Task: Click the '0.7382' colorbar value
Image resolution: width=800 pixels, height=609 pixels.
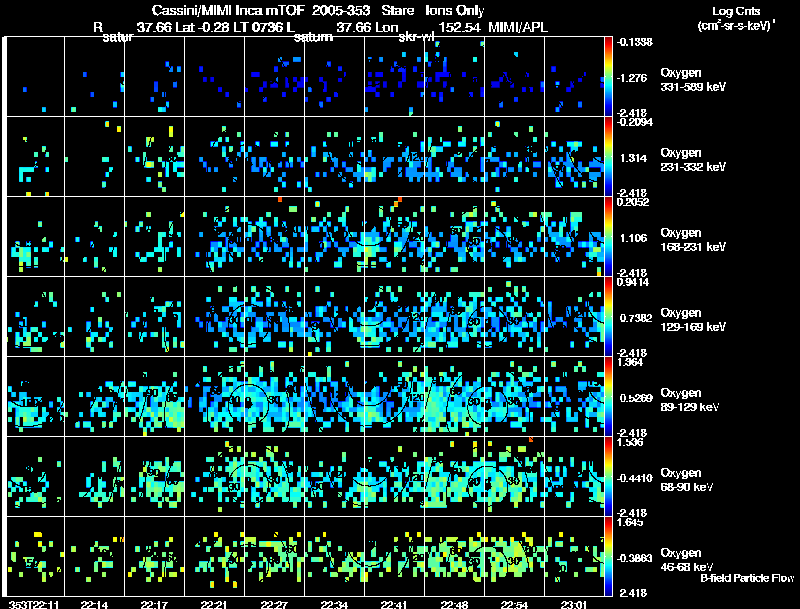Action: pyautogui.click(x=636, y=318)
